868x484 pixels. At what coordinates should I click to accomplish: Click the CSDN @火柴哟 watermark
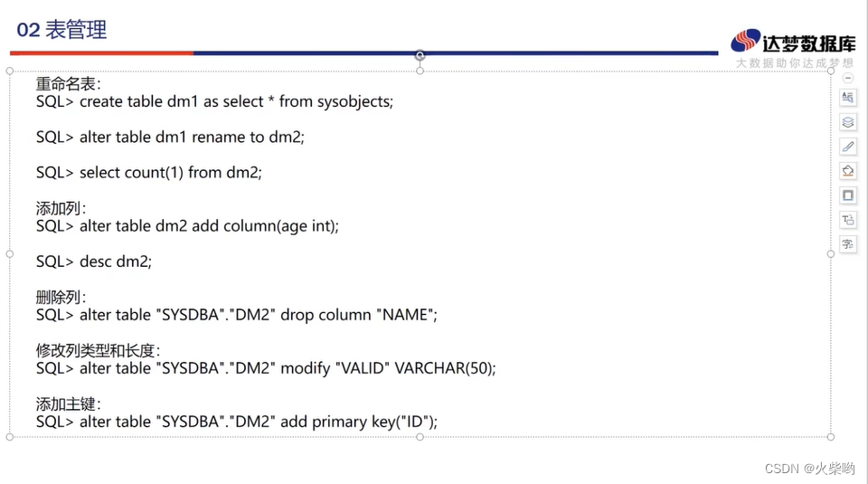point(810,469)
